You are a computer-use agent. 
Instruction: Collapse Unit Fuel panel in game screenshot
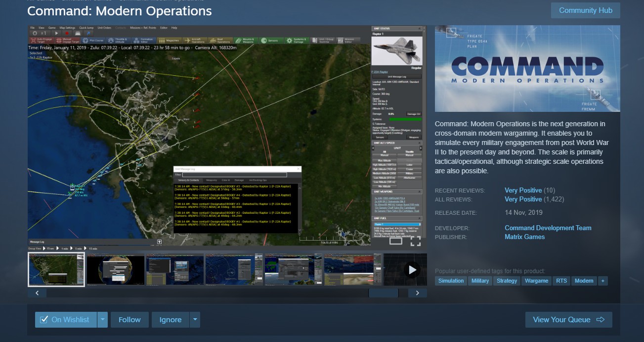[x=419, y=218]
